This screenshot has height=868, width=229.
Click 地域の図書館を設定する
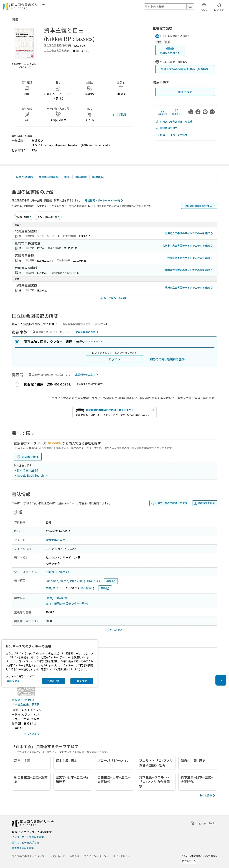[199, 206]
